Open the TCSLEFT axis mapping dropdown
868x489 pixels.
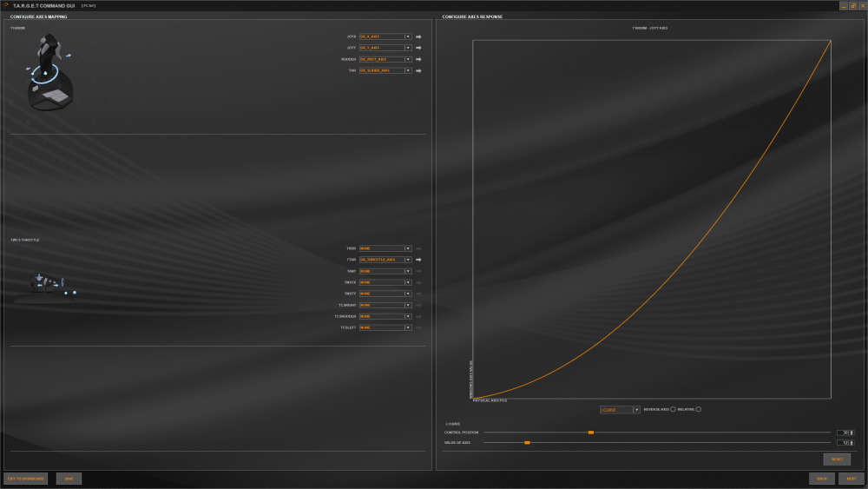click(x=385, y=327)
